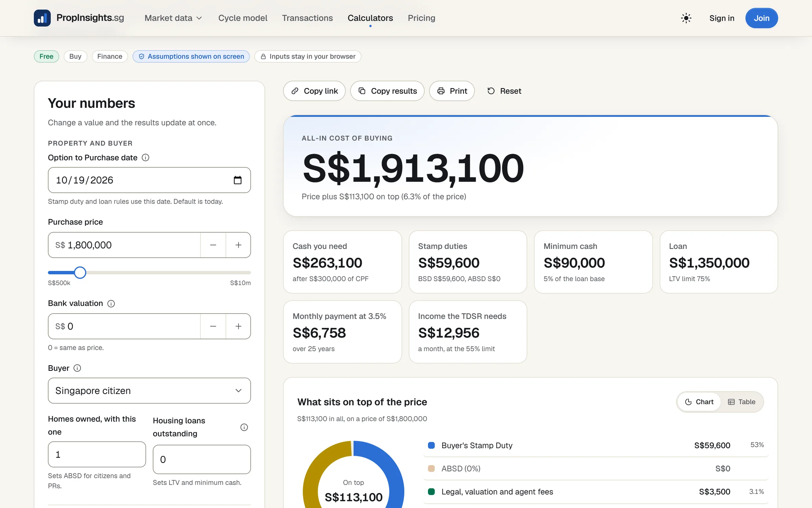
Task: Open the calendar picker icon in date field
Action: tap(238, 180)
